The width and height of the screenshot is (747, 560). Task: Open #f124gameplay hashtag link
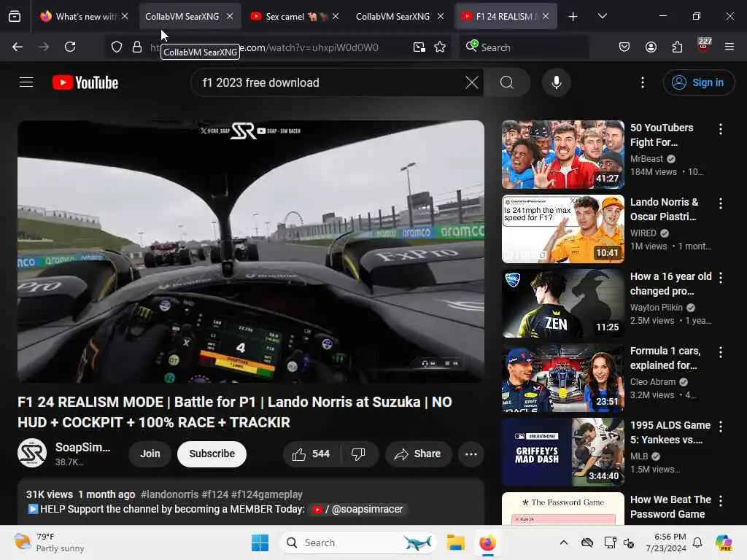[x=267, y=494]
